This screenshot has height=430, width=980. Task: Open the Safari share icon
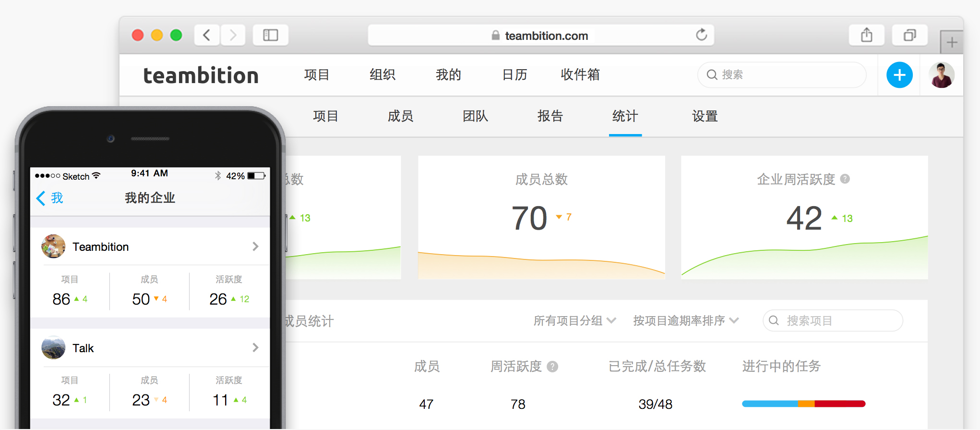point(867,35)
